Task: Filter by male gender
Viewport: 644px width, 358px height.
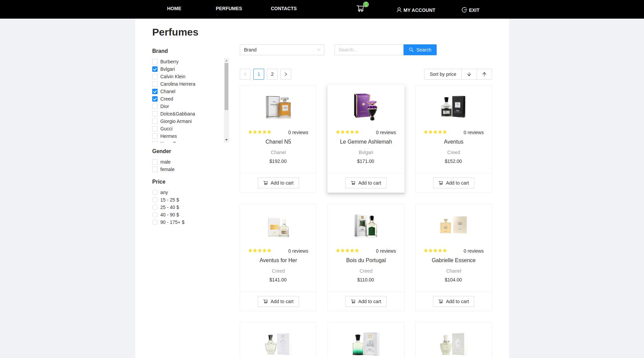Action: (x=155, y=162)
